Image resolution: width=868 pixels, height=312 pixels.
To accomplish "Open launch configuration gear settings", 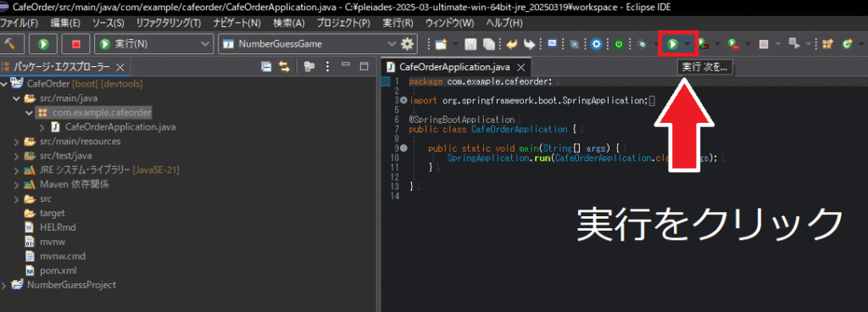I will (408, 44).
